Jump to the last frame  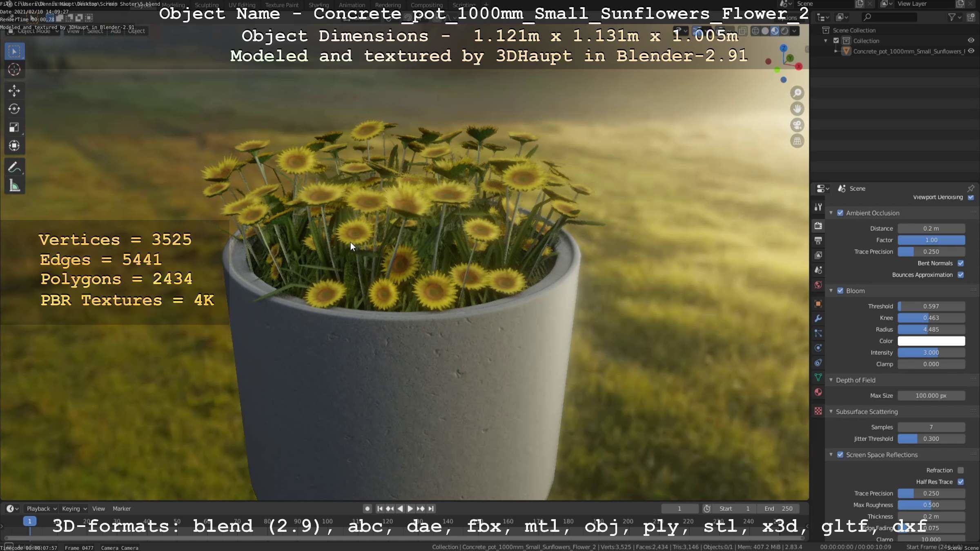431,509
